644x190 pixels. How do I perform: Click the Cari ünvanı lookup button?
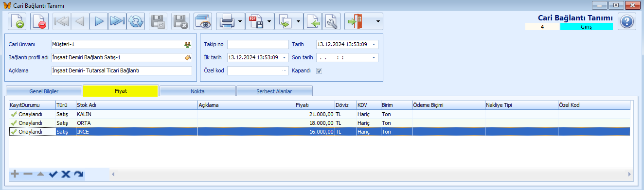point(188,44)
